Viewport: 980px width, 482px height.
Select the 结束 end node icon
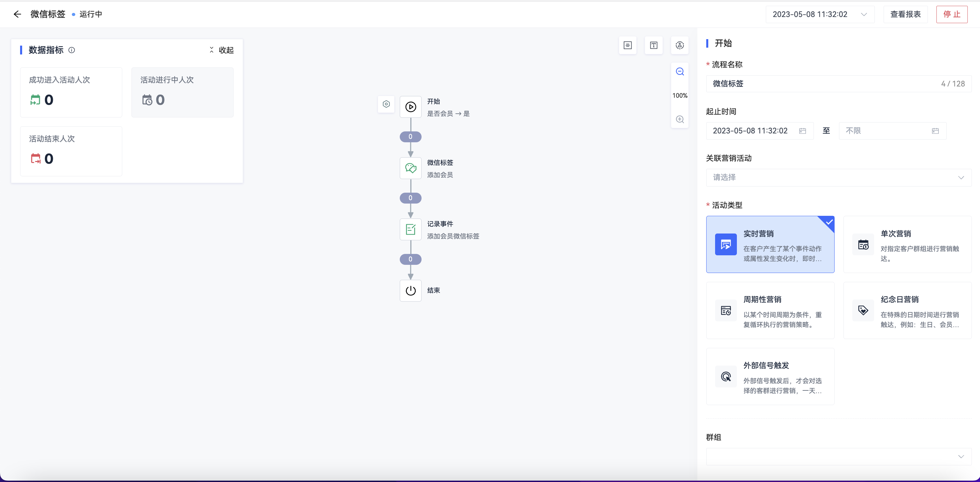pyautogui.click(x=410, y=291)
